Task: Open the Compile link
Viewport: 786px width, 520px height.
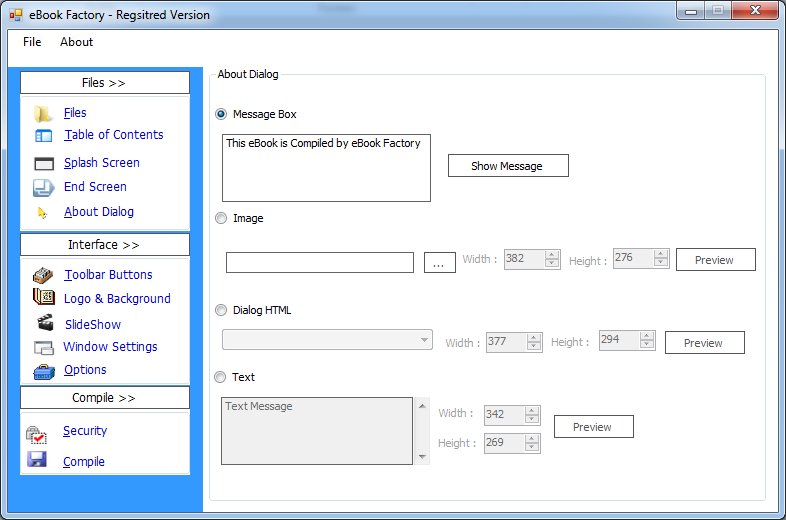Action: tap(84, 462)
